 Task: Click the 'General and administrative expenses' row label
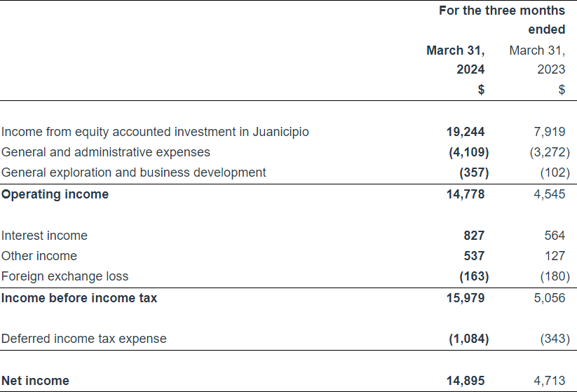(x=105, y=152)
